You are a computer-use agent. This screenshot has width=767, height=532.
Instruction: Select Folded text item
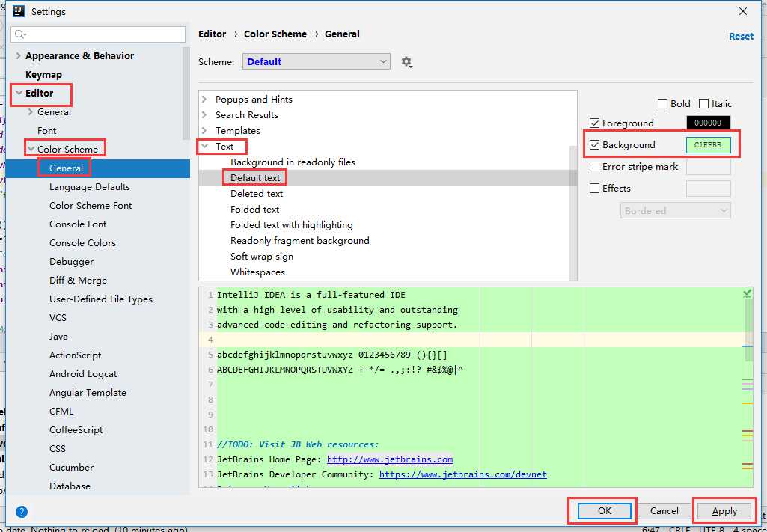click(255, 209)
